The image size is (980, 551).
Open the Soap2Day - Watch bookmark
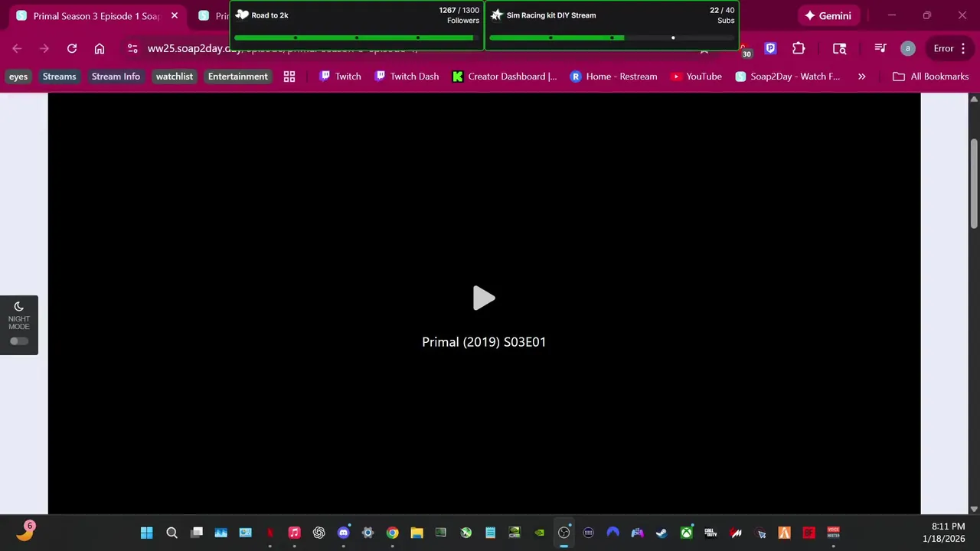point(788,77)
